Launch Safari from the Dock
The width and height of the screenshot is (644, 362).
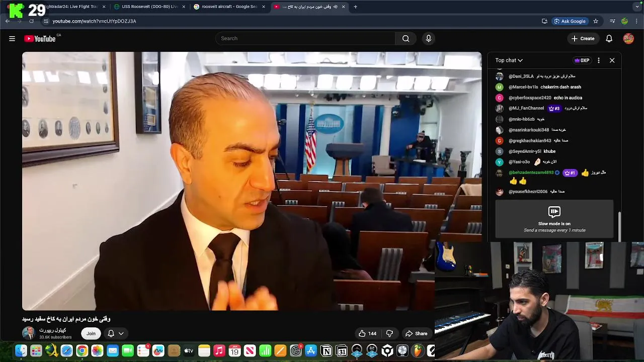(x=66, y=351)
